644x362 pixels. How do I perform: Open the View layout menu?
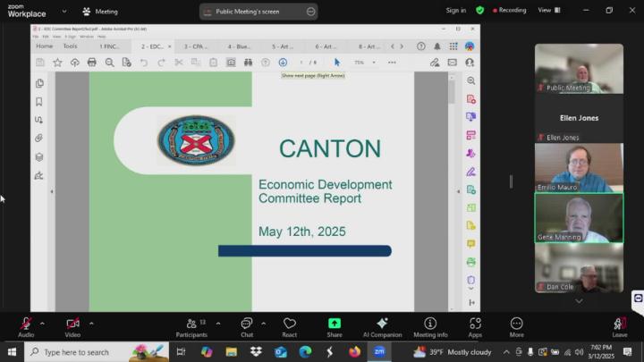click(x=549, y=10)
